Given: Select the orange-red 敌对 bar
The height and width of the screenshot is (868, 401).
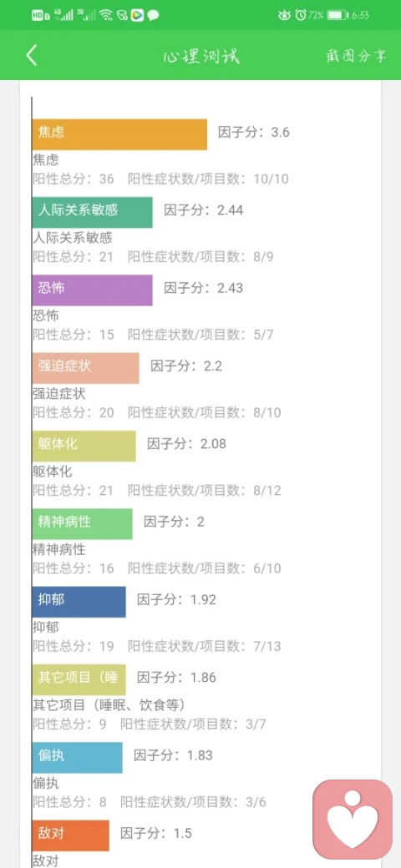Looking at the screenshot, I should 71,835.
